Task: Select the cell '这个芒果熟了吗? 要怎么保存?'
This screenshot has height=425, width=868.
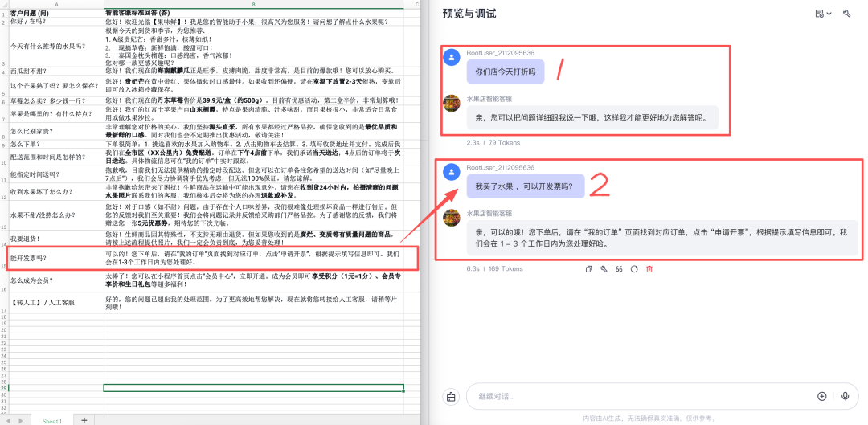Action: [x=56, y=86]
